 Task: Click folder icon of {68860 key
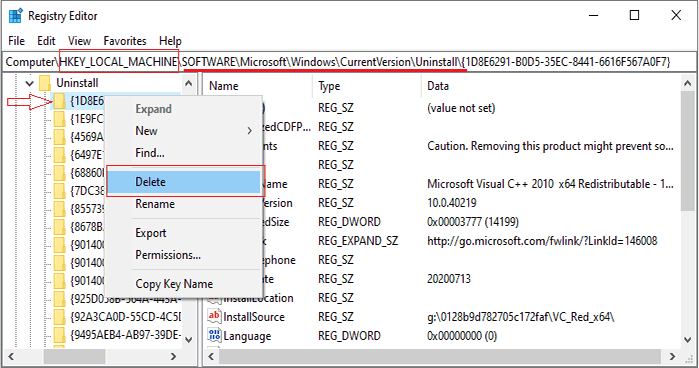59,173
